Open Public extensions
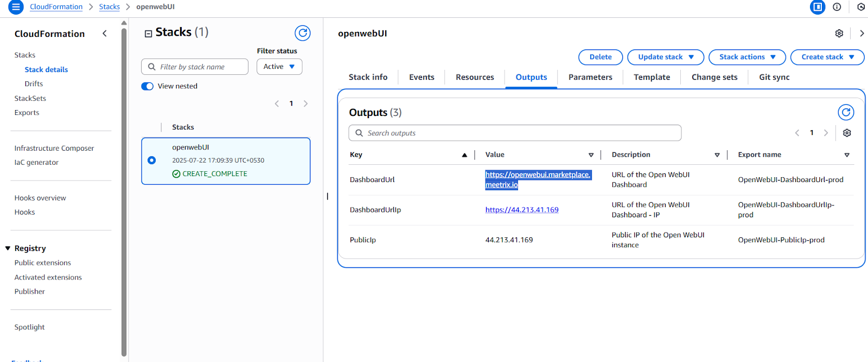The height and width of the screenshot is (362, 868). click(43, 263)
